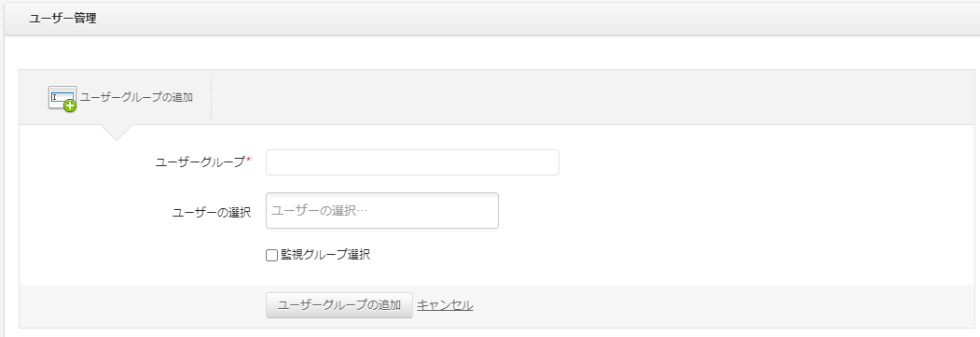Image resolution: width=980 pixels, height=337 pixels.
Task: Click the ユーザー管理 page header
Action: tap(62, 18)
